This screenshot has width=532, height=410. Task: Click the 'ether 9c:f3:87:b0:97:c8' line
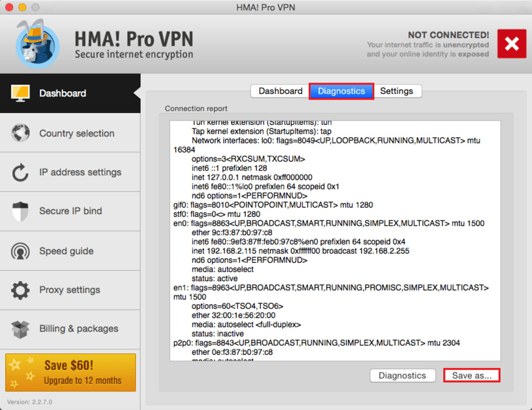(x=232, y=233)
